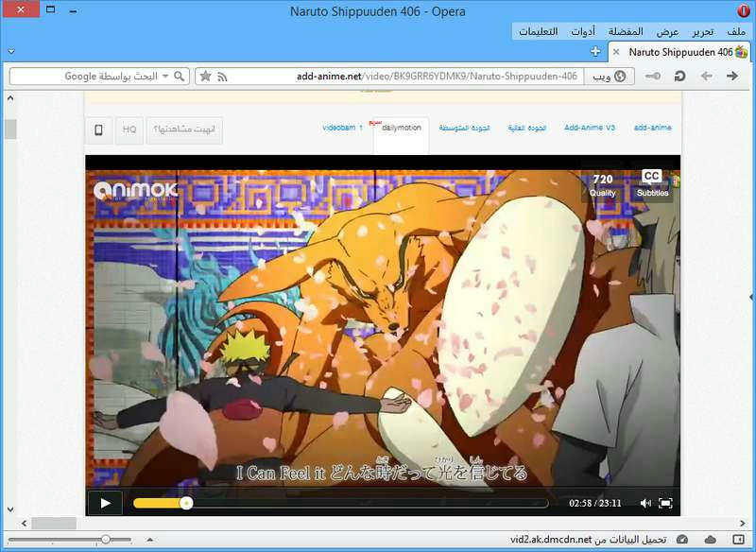Image resolution: width=756 pixels, height=552 pixels.
Task: Click the horizontal scrollbar right arrow
Action: pyautogui.click(x=742, y=523)
